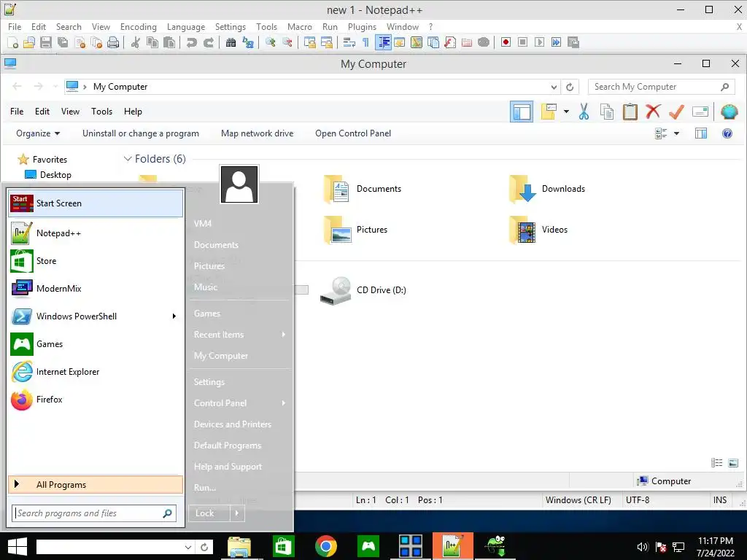Click the Lock button in Start menu
This screenshot has width=747, height=560.
pyautogui.click(x=209, y=513)
